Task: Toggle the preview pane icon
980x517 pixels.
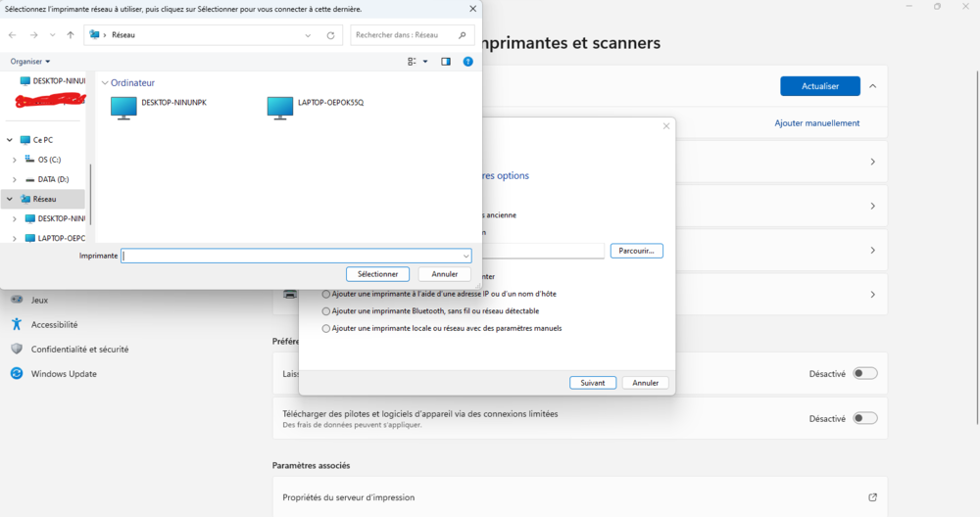Action: click(x=446, y=61)
